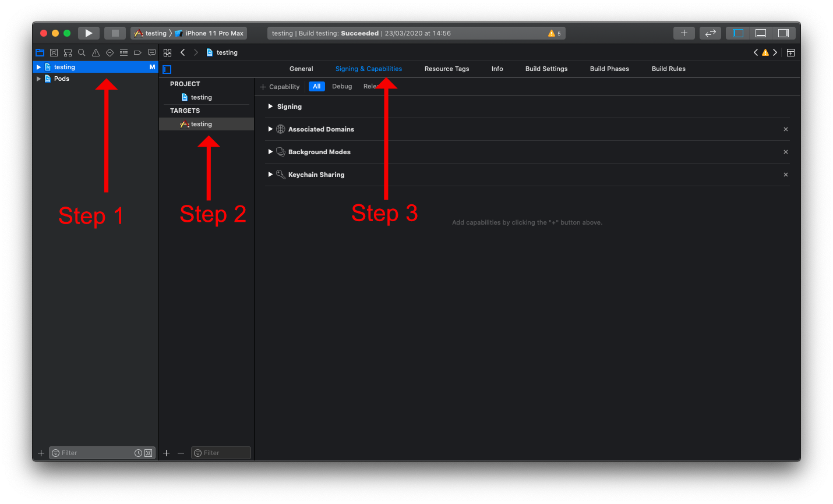Open the Source Control navigator icon
The image size is (833, 504).
54,52
